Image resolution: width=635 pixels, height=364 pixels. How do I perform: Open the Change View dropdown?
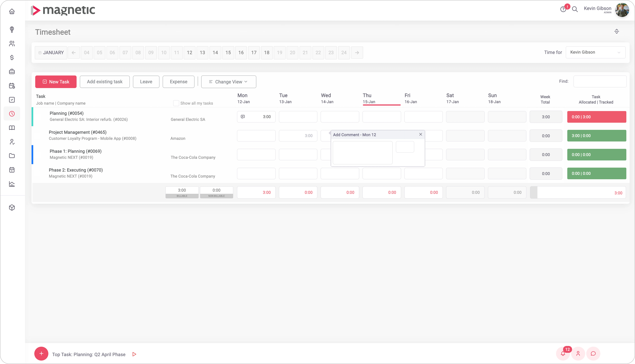point(229,82)
